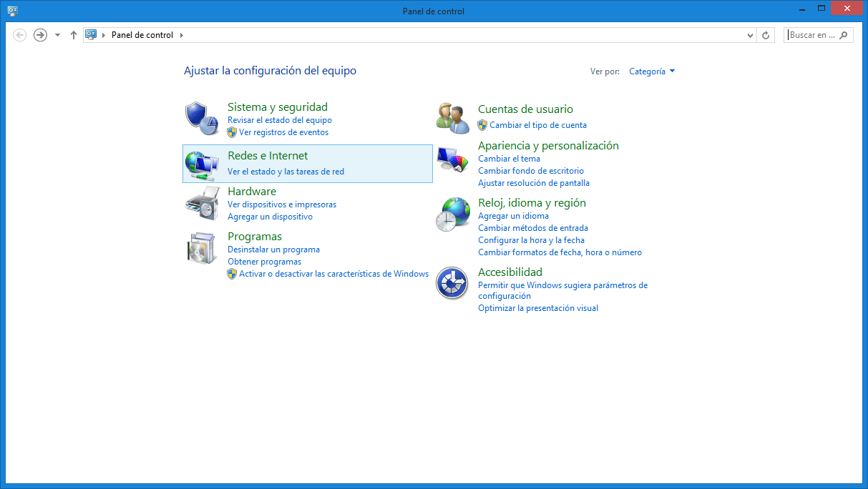Open Reloj, idioma y región category

532,203
